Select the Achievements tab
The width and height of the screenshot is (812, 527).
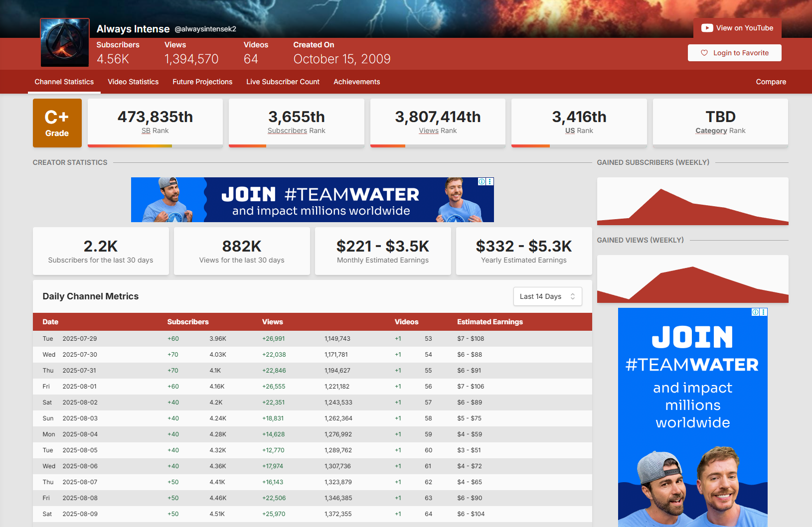[356, 82]
